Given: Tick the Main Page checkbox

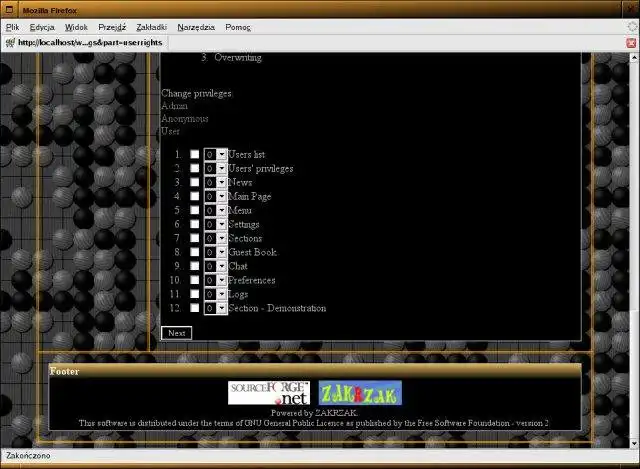Looking at the screenshot, I should click(195, 196).
